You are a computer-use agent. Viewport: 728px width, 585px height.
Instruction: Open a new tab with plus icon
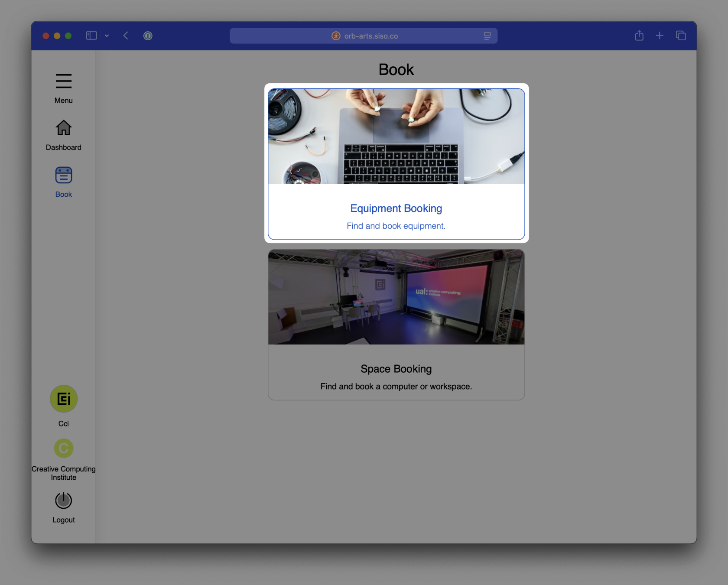click(x=660, y=36)
